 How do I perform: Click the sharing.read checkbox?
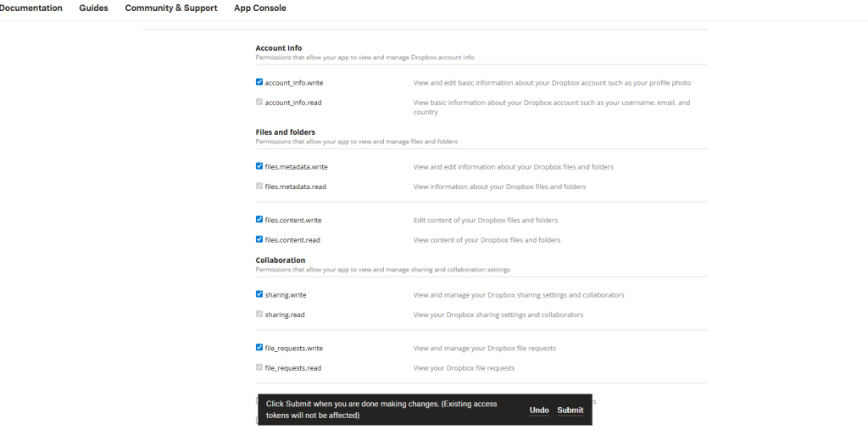[259, 315]
